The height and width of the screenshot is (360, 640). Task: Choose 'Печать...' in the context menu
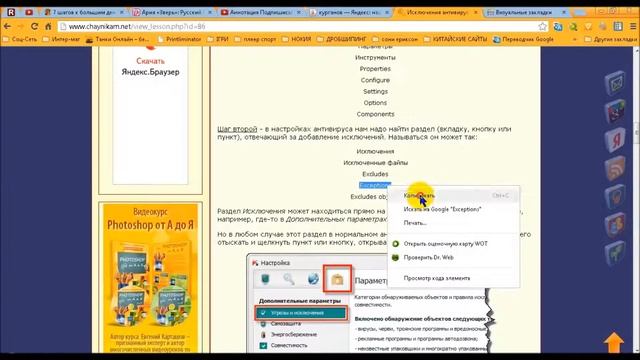[x=453, y=223]
